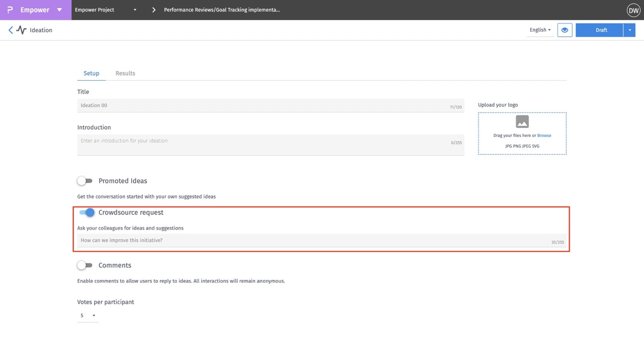This screenshot has width=644, height=351.
Task: Click the breadcrumb chevron arrow
Action: 154,10
